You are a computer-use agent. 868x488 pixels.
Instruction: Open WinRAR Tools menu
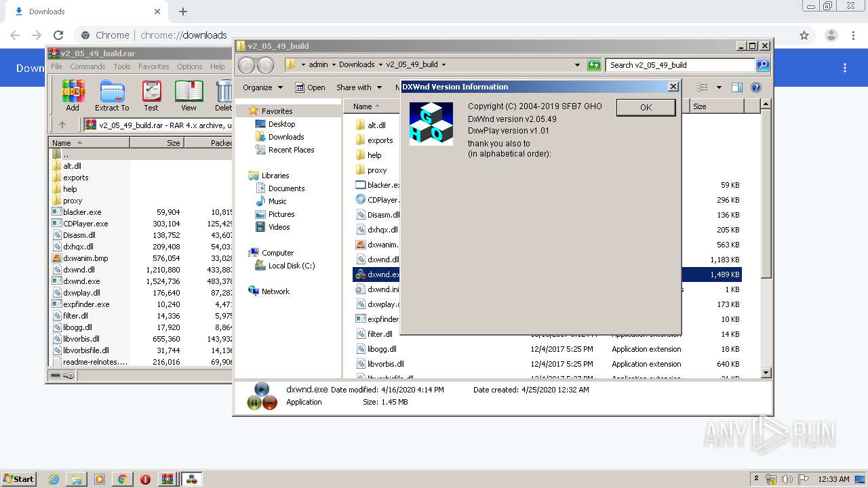122,66
